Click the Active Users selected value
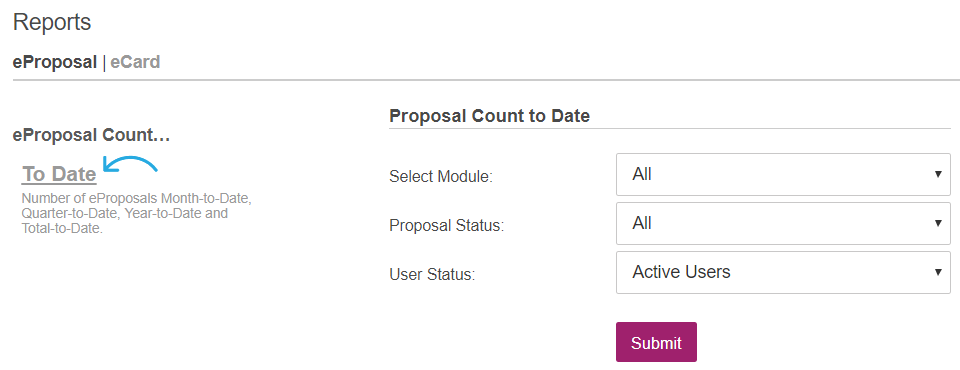Image resolution: width=960 pixels, height=370 pixels. click(x=681, y=272)
